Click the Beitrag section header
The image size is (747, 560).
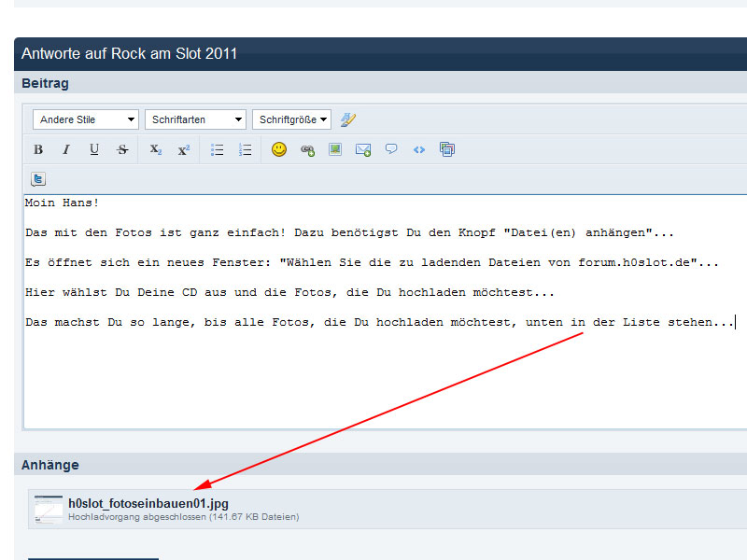[x=45, y=83]
